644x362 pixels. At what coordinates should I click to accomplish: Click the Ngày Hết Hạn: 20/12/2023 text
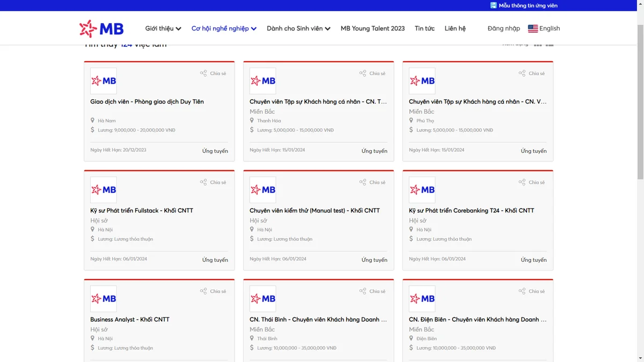click(x=118, y=150)
